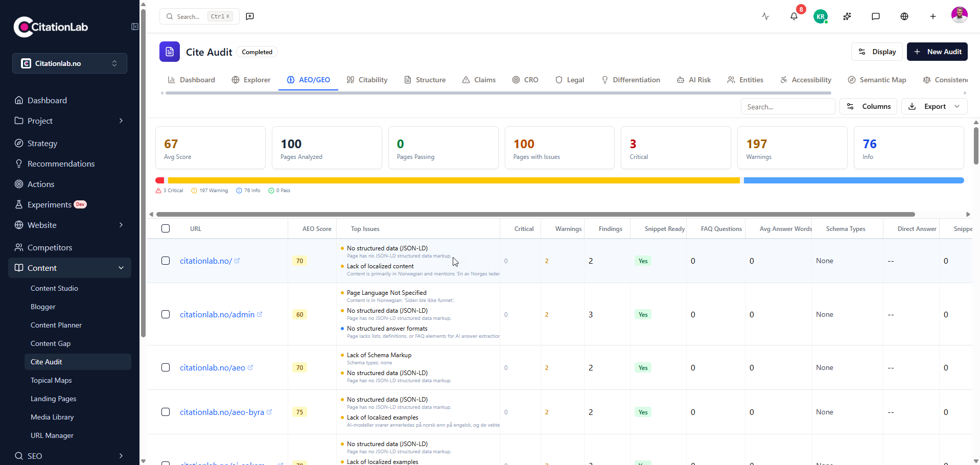Start a New Audit

click(x=937, y=52)
